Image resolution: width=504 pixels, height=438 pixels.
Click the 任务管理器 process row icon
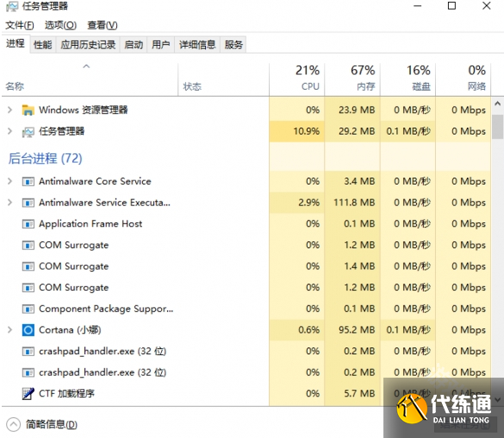click(x=28, y=132)
